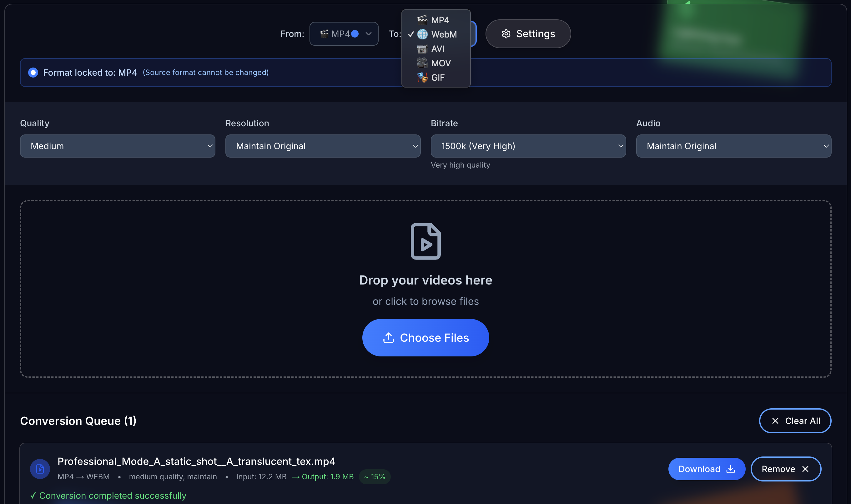Click the Choose Files button
The height and width of the screenshot is (504, 851).
(x=425, y=338)
